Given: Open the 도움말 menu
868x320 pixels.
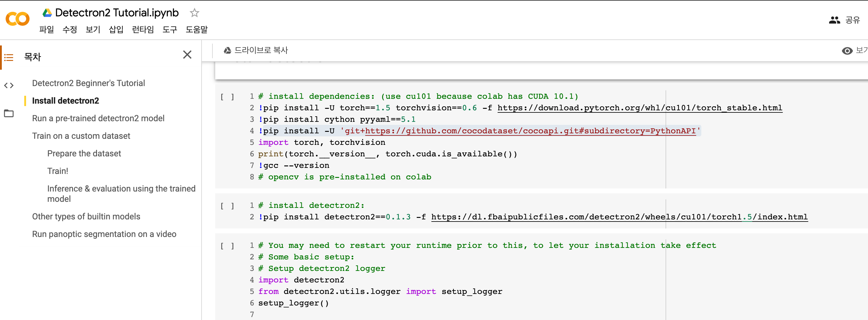Looking at the screenshot, I should [x=197, y=30].
